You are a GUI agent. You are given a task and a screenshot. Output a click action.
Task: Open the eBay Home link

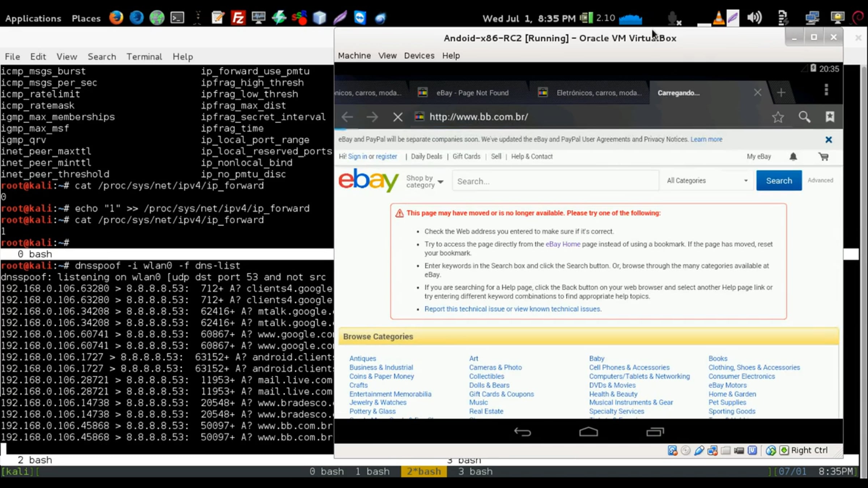(x=563, y=244)
